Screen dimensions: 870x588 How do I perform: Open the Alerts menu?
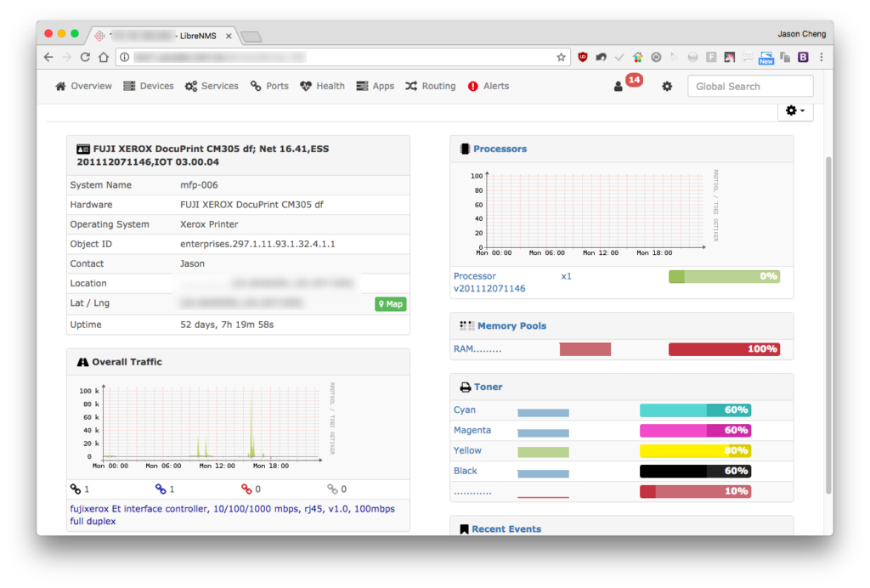click(489, 86)
